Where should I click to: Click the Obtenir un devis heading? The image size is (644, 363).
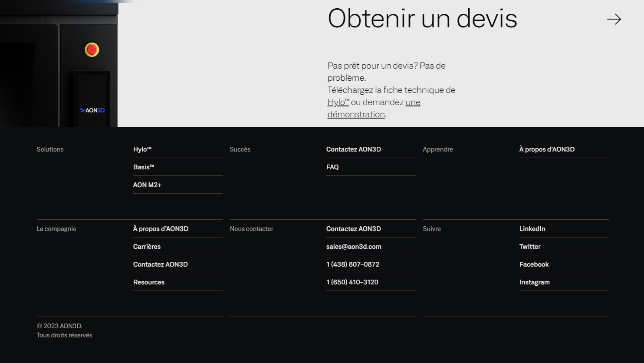tap(422, 19)
